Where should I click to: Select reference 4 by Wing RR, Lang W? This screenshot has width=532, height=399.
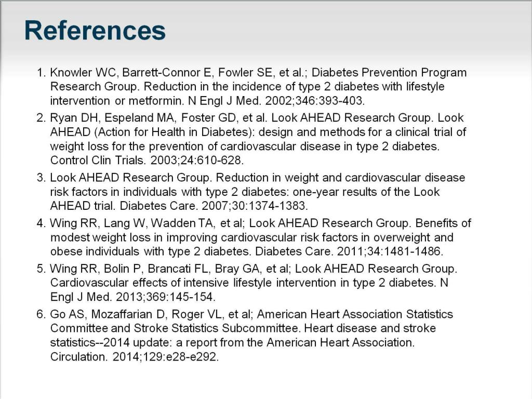(x=254, y=237)
